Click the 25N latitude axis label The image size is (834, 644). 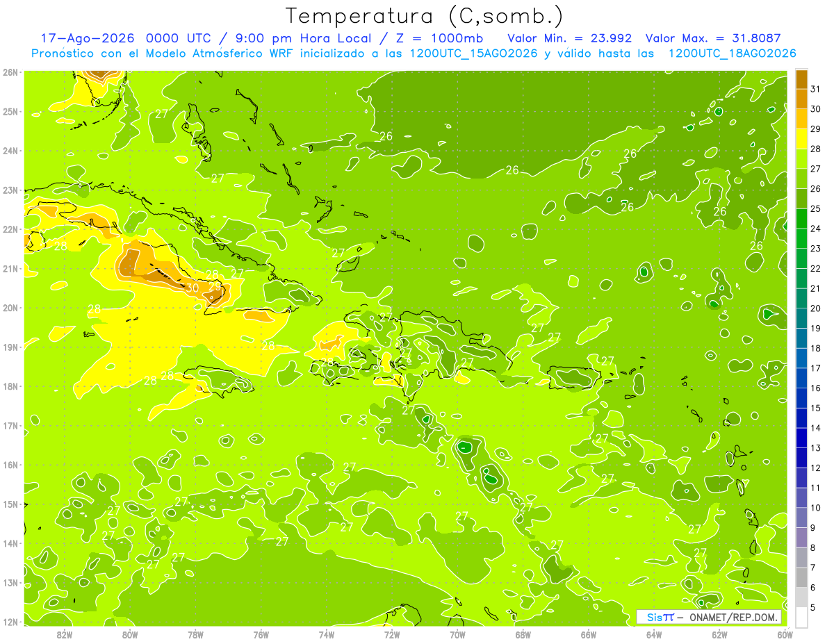click(10, 111)
